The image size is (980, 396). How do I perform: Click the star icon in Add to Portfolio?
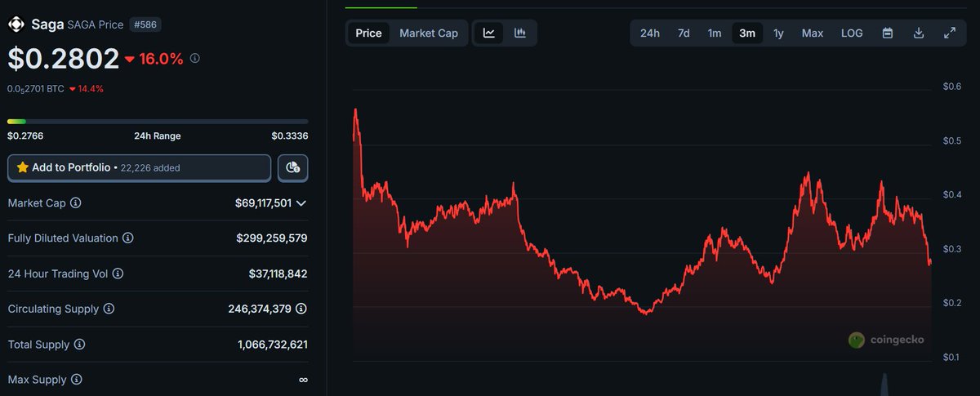(x=22, y=167)
